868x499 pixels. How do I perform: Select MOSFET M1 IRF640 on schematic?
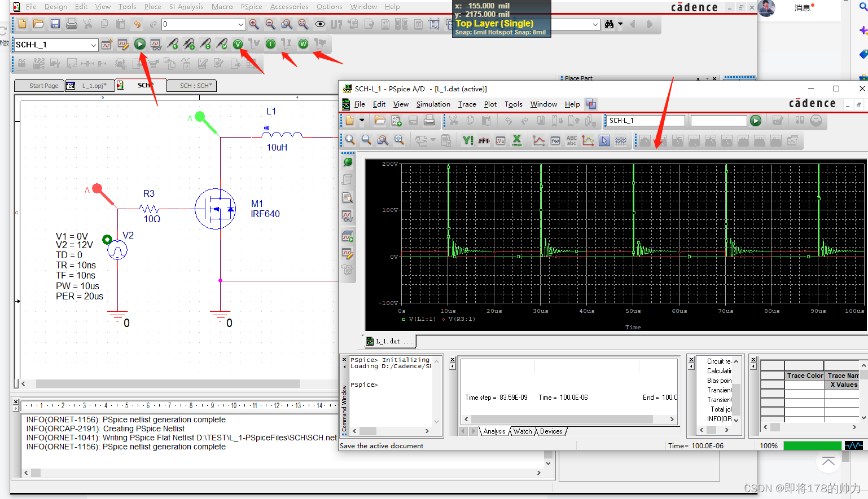tap(215, 209)
